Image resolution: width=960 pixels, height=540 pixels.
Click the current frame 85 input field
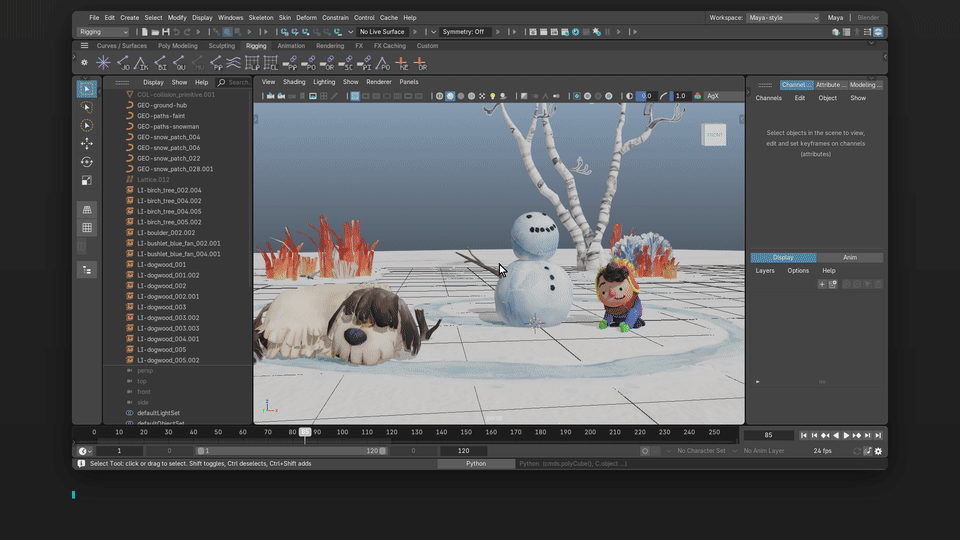point(768,435)
